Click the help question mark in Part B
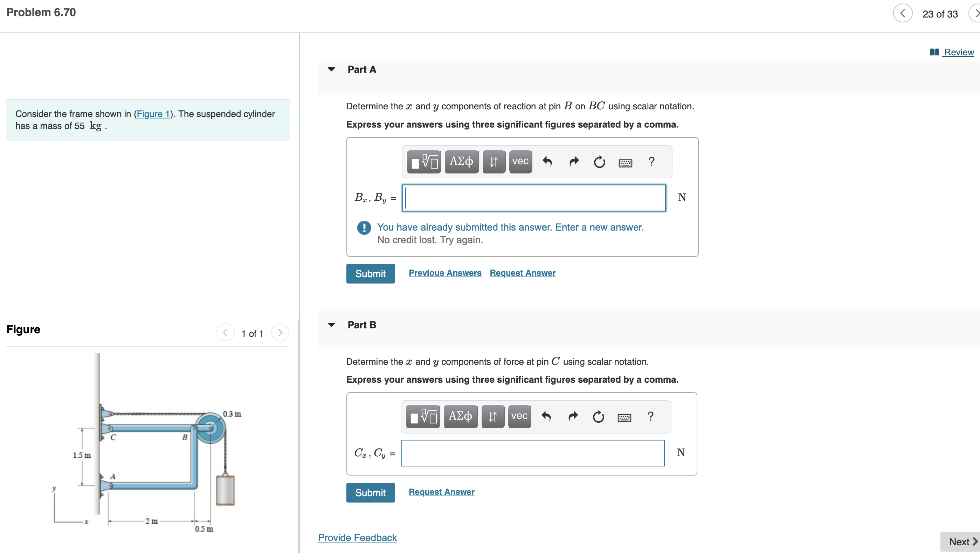The height and width of the screenshot is (553, 980). pos(650,416)
